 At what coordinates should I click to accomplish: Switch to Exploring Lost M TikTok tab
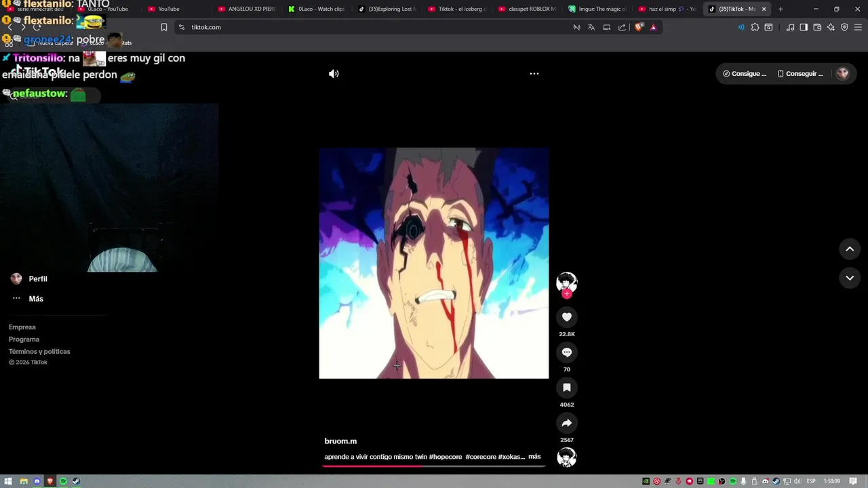click(387, 9)
